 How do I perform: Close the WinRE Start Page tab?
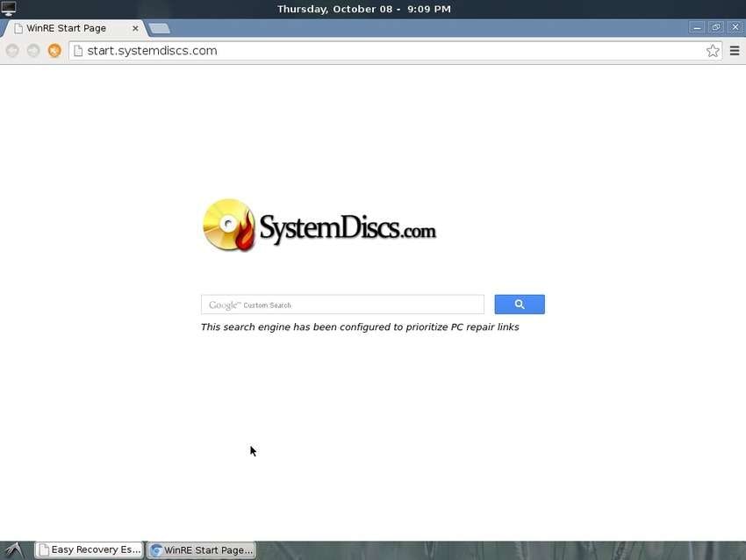point(135,29)
